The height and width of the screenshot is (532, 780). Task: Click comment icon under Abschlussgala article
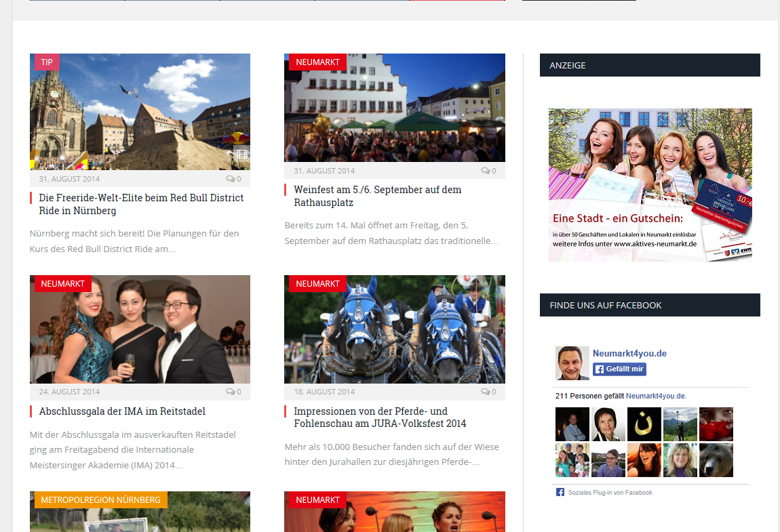coord(230,392)
